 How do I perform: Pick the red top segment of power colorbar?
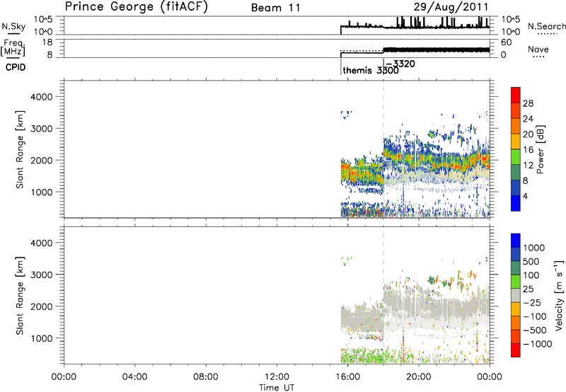[516, 95]
